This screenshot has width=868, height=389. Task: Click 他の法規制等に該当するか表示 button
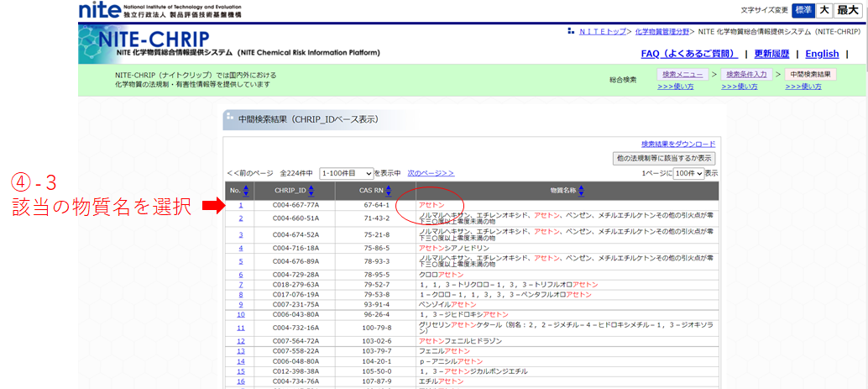(664, 158)
